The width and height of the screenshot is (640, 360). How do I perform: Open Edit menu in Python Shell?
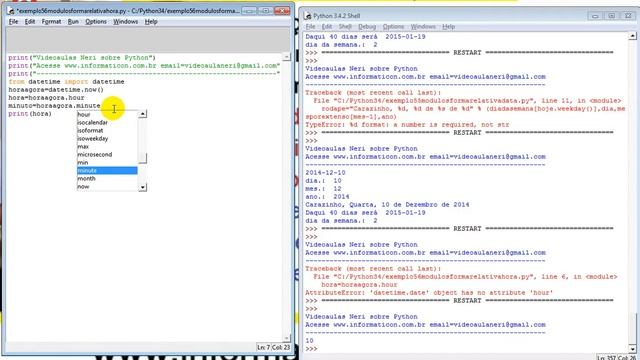pyautogui.click(x=327, y=27)
